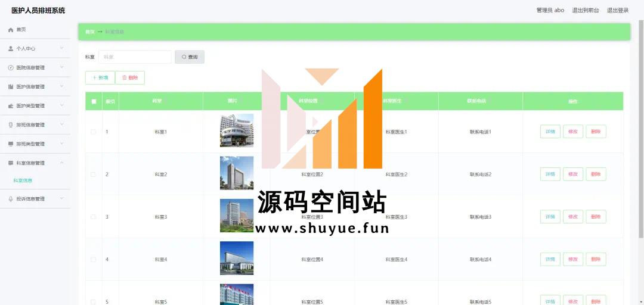Click the comment icon for 科室信息管理

coord(11,163)
